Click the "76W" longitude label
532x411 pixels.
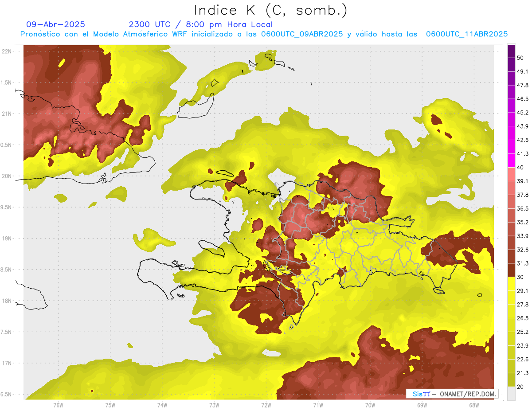point(58,405)
